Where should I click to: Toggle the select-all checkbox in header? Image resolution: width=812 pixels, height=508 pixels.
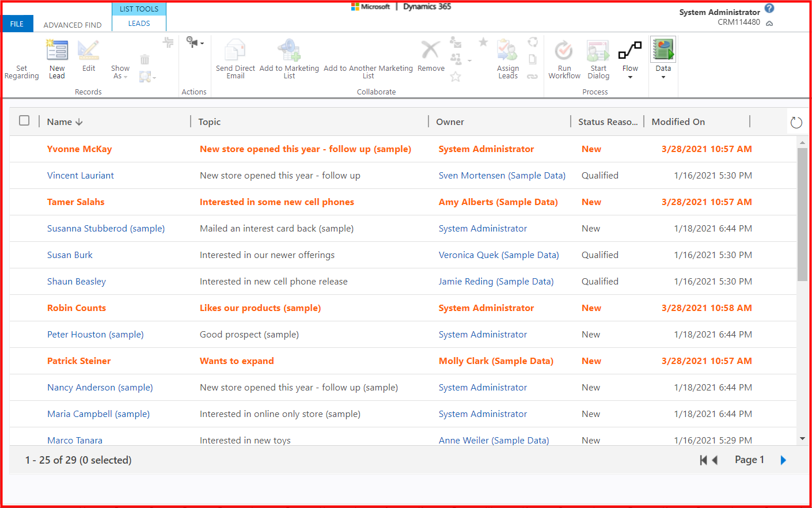[24, 120]
